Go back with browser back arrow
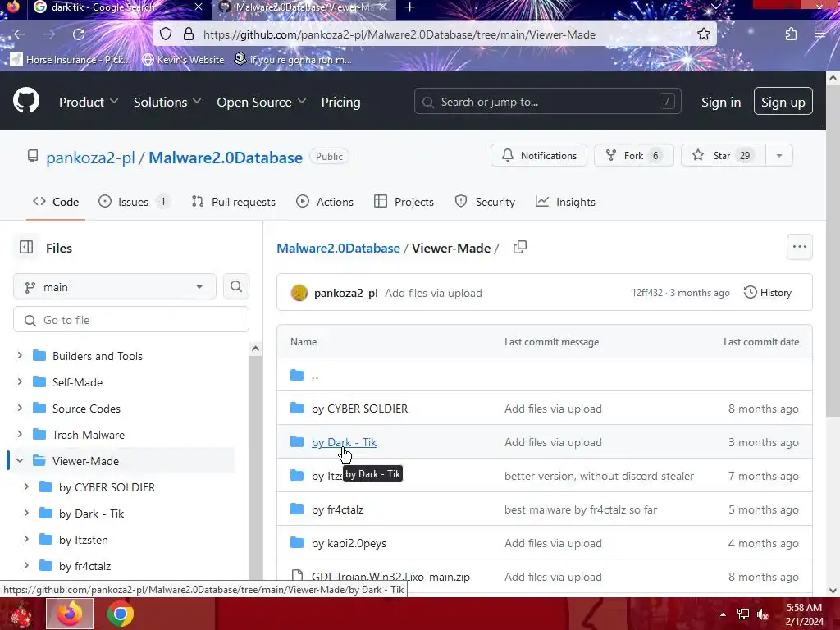The image size is (840, 630). coord(20,34)
